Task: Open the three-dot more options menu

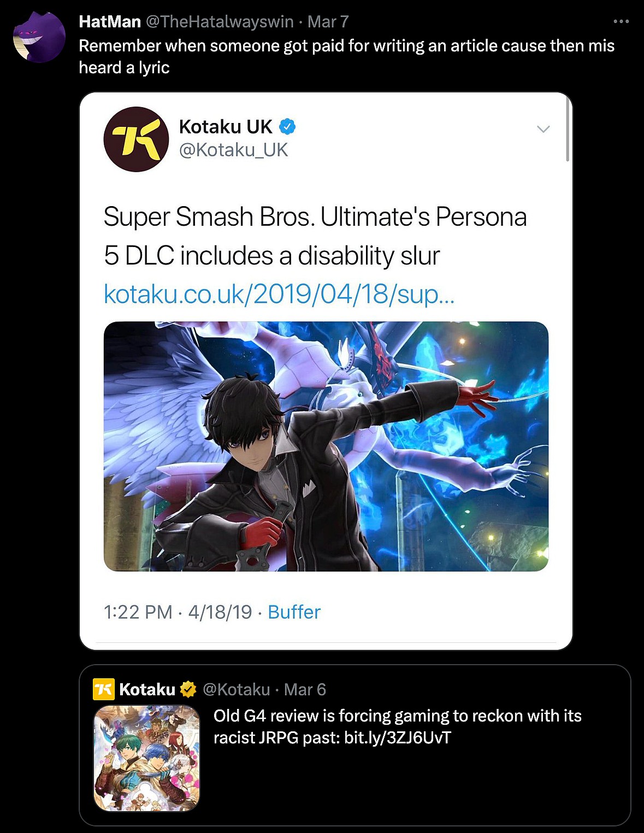Action: click(621, 22)
